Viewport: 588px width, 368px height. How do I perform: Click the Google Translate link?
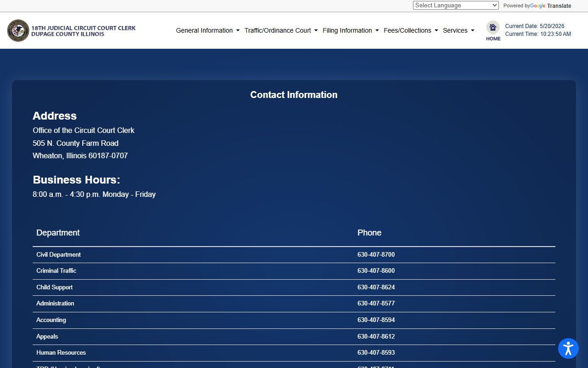[x=550, y=6]
